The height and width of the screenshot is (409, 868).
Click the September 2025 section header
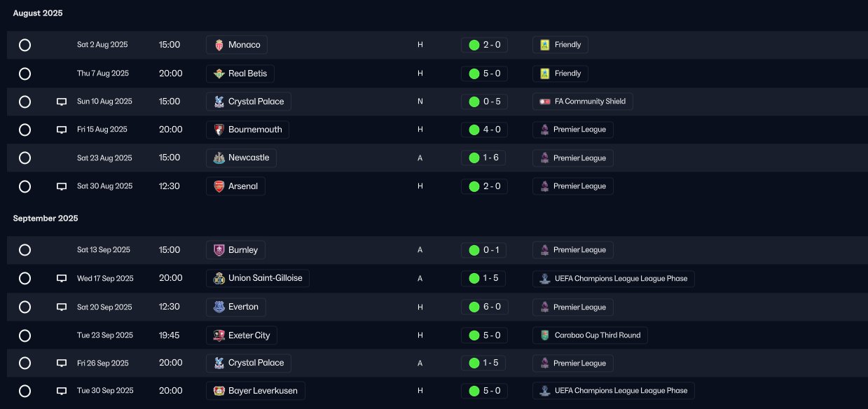[46, 219]
